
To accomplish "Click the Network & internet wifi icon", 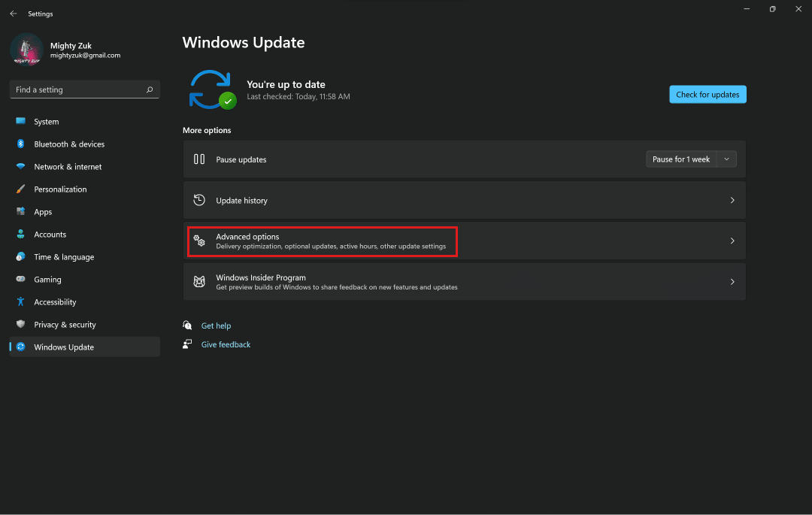I will point(21,166).
